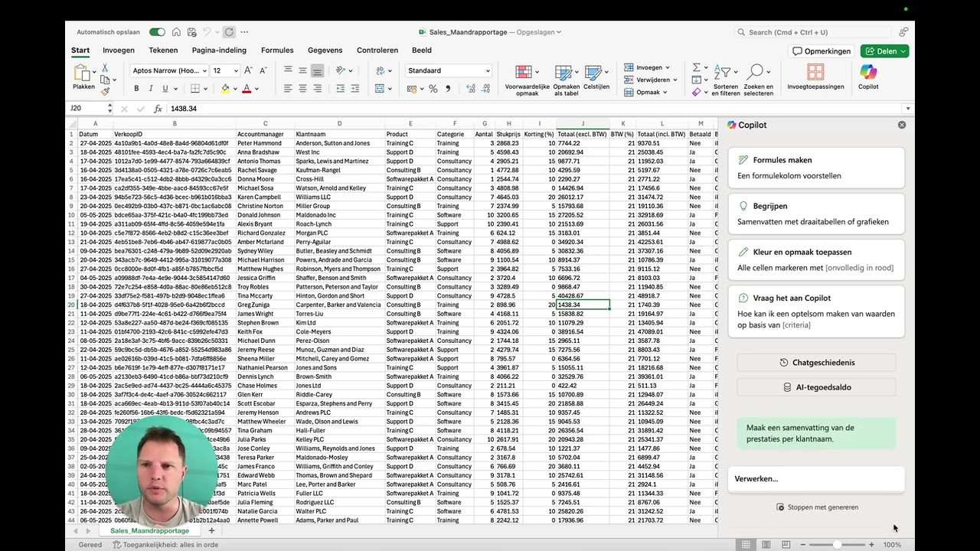
Task: Click the increase indent icon
Action: [354, 89]
